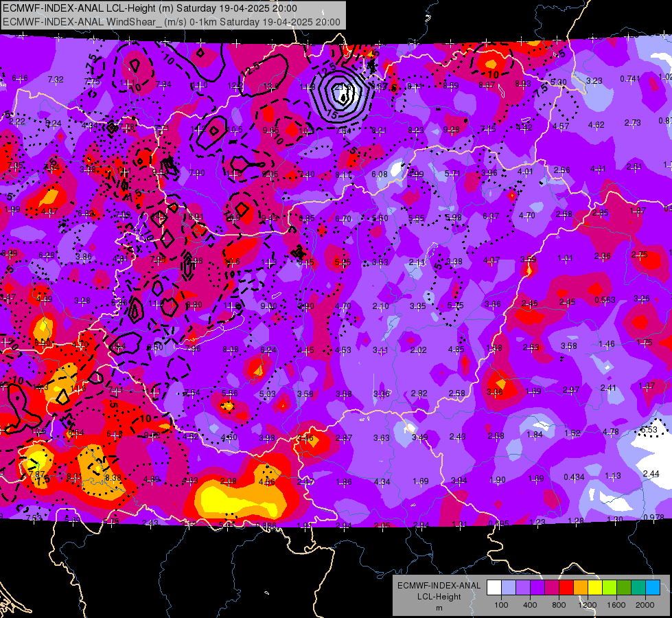Viewport: 672px width, 618px height.
Task: Click the 400 label in the legend
Action: point(530,605)
